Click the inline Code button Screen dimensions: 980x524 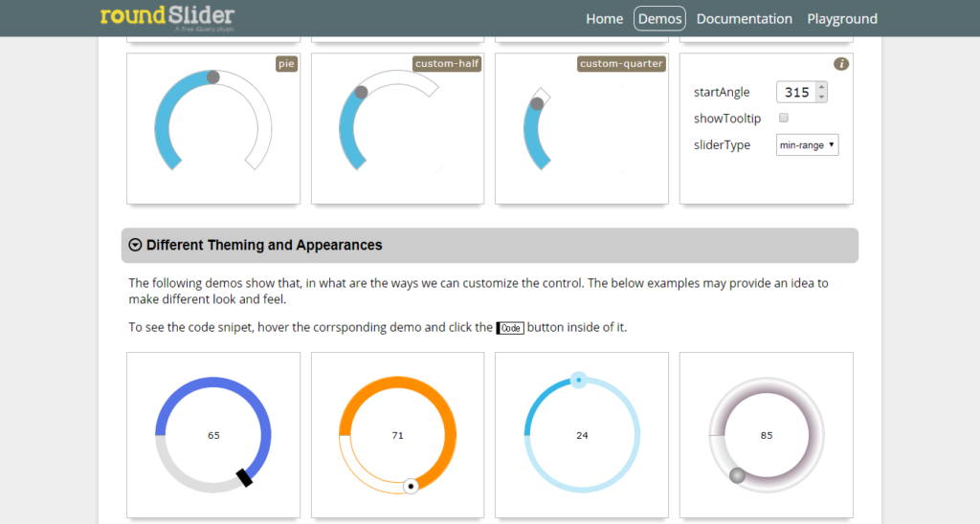pos(510,328)
